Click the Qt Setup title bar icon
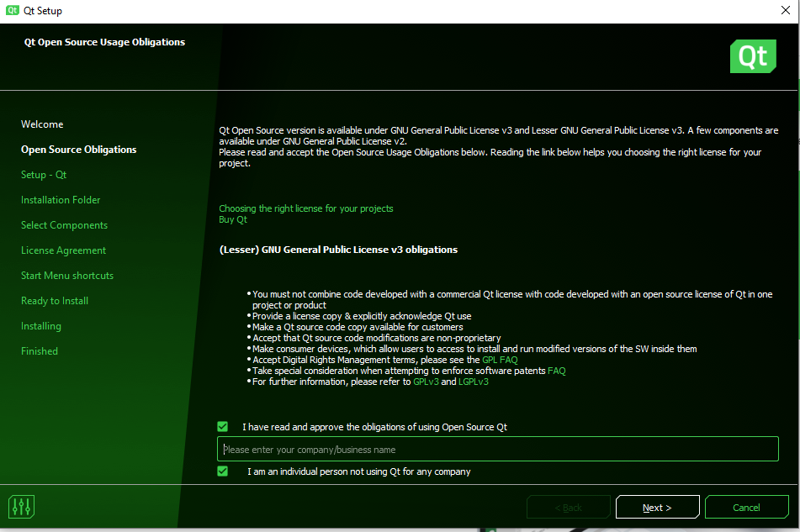 pyautogui.click(x=13, y=10)
